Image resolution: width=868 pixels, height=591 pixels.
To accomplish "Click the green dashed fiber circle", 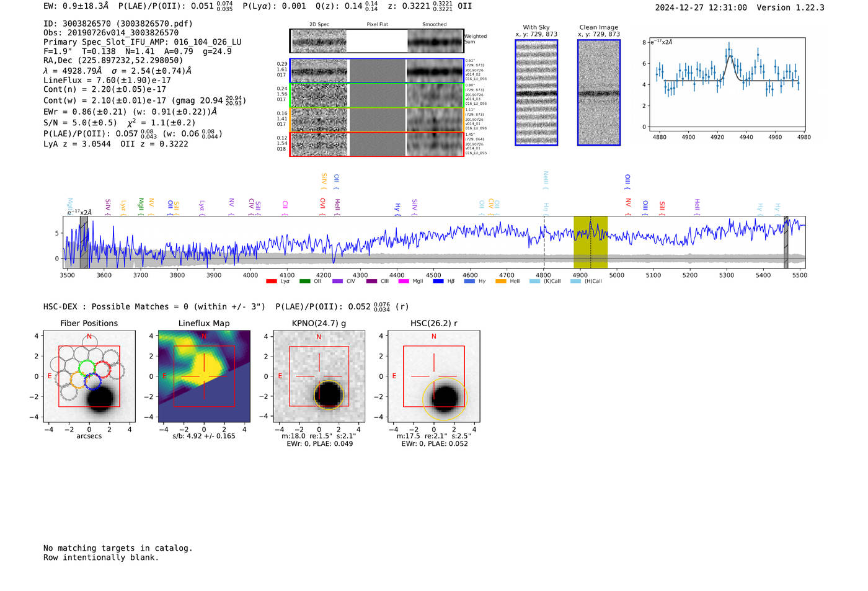I will click(87, 368).
